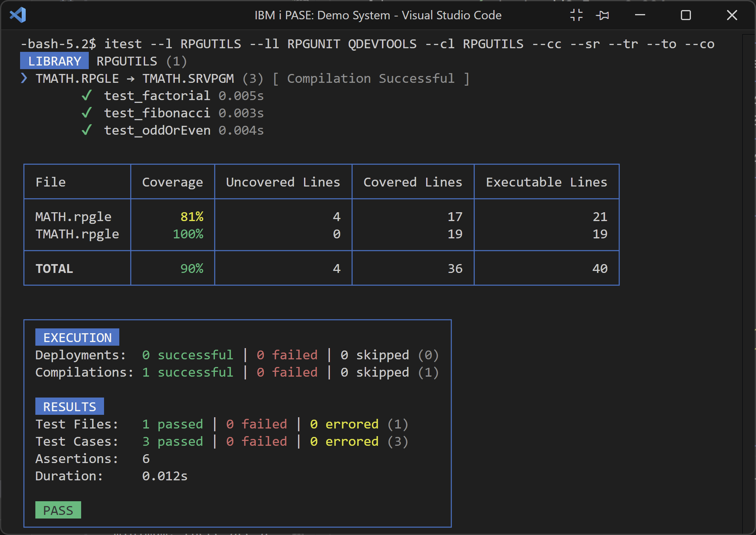Maximize the Visual Studio Code window

click(x=686, y=15)
